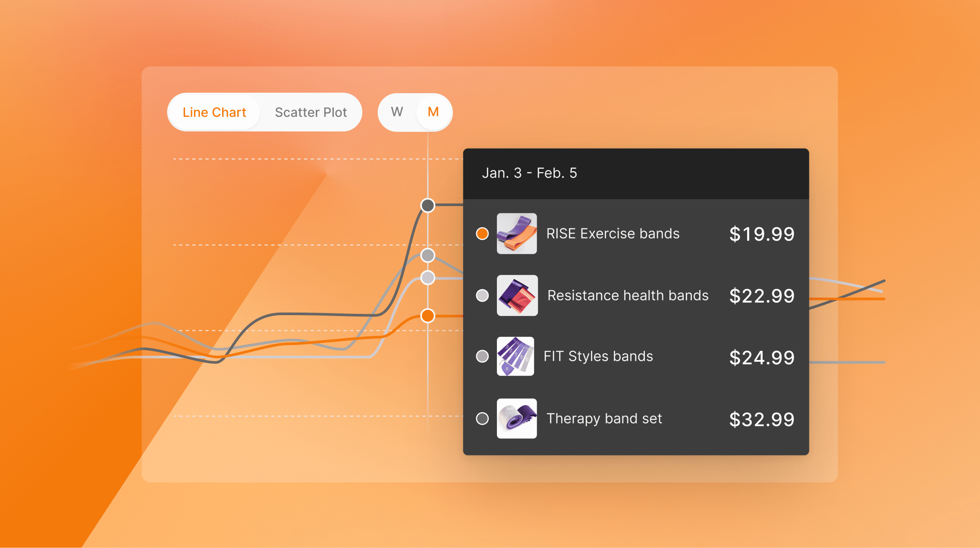The height and width of the screenshot is (548, 980).
Task: Select FIT Styles bands radio button
Action: (483, 356)
